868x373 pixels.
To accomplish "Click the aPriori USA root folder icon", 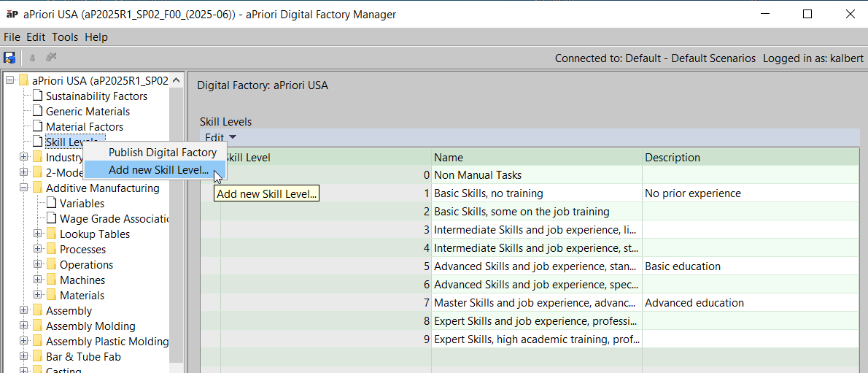I will click(x=23, y=81).
